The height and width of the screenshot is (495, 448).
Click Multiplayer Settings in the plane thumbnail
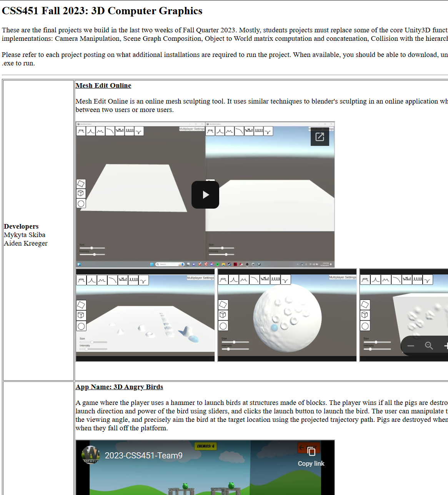pyautogui.click(x=200, y=278)
